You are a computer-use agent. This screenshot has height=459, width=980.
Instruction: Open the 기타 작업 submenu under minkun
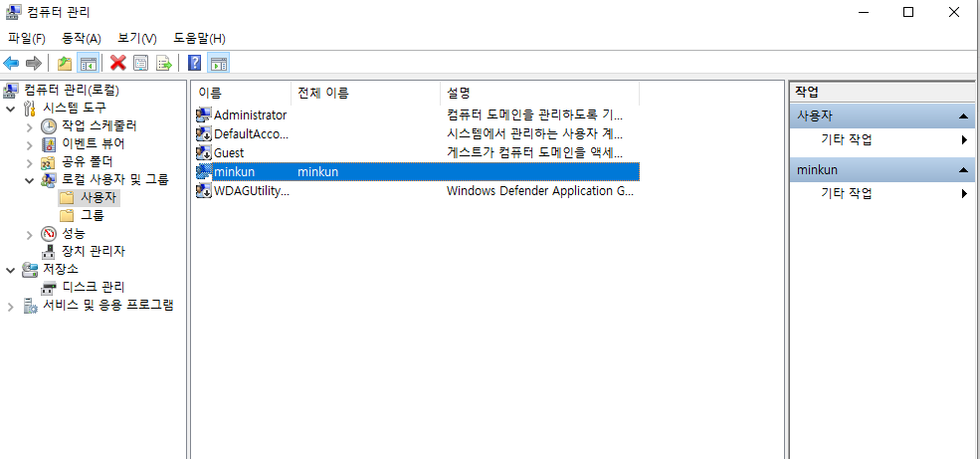[x=882, y=193]
